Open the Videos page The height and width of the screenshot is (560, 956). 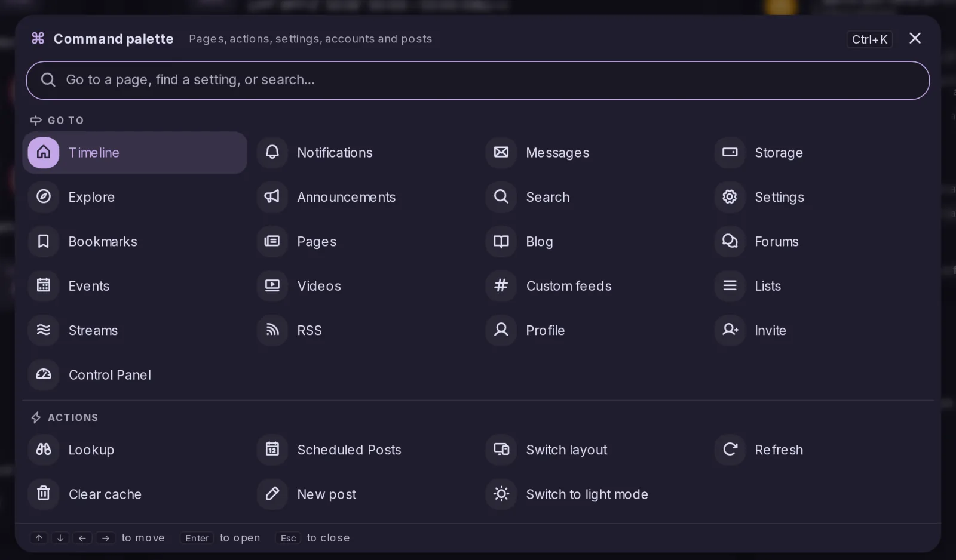(x=363, y=286)
